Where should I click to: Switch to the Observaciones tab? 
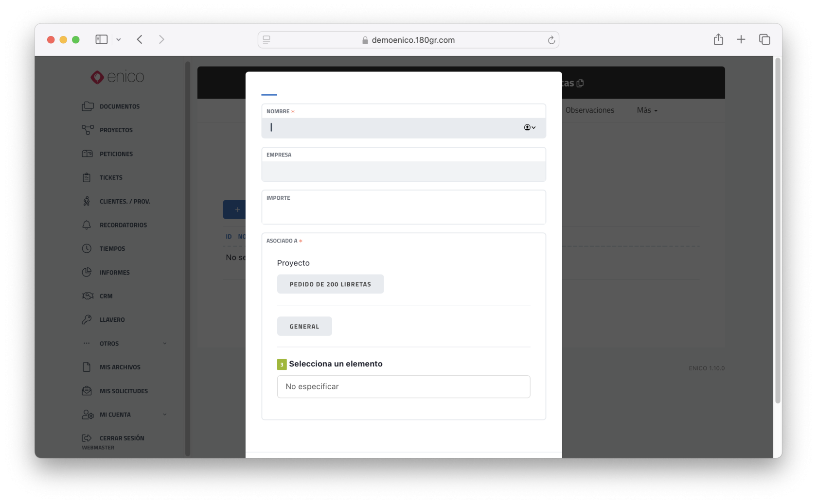point(589,110)
